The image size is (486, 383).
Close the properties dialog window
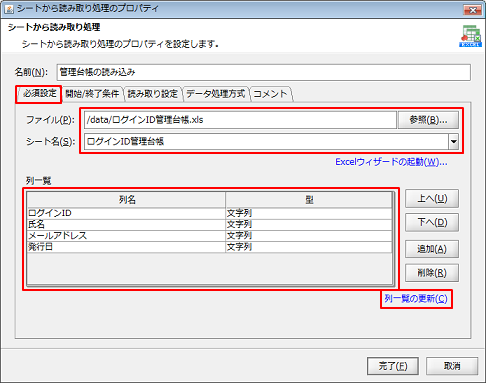[473, 10]
